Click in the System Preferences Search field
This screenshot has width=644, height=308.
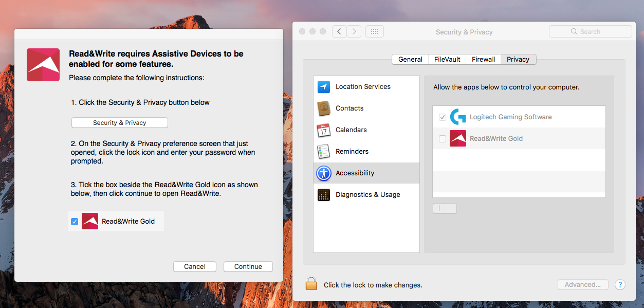591,31
